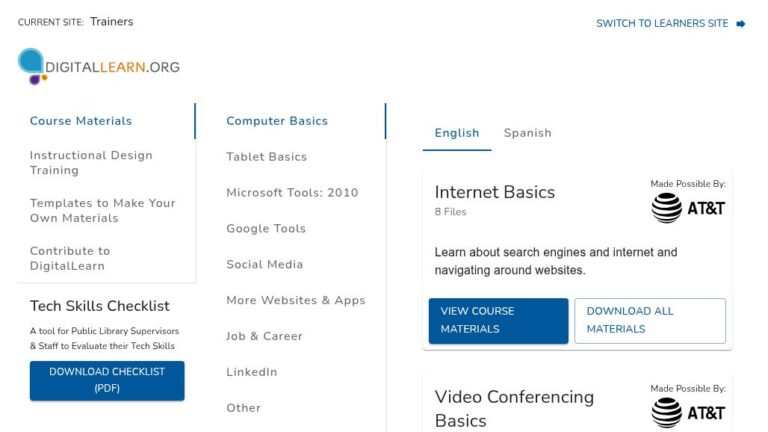Click Download All Materials button
768x432 pixels.
(x=650, y=321)
